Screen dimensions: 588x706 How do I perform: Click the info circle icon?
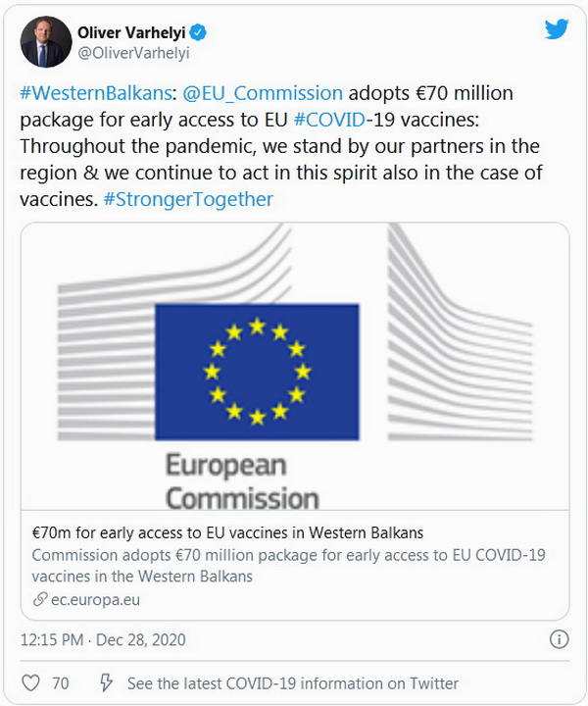tap(558, 639)
